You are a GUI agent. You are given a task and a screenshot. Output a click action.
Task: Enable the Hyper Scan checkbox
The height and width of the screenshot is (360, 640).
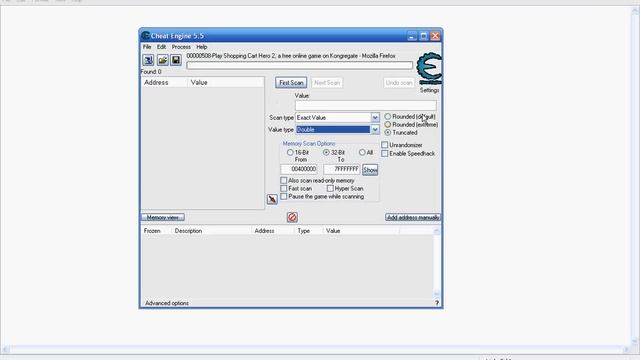(330, 188)
